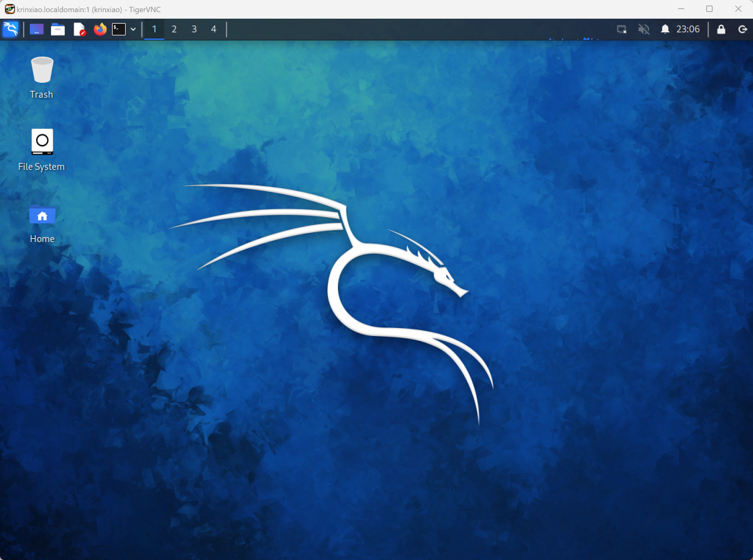Lock the screen with the padlock icon

click(x=721, y=30)
